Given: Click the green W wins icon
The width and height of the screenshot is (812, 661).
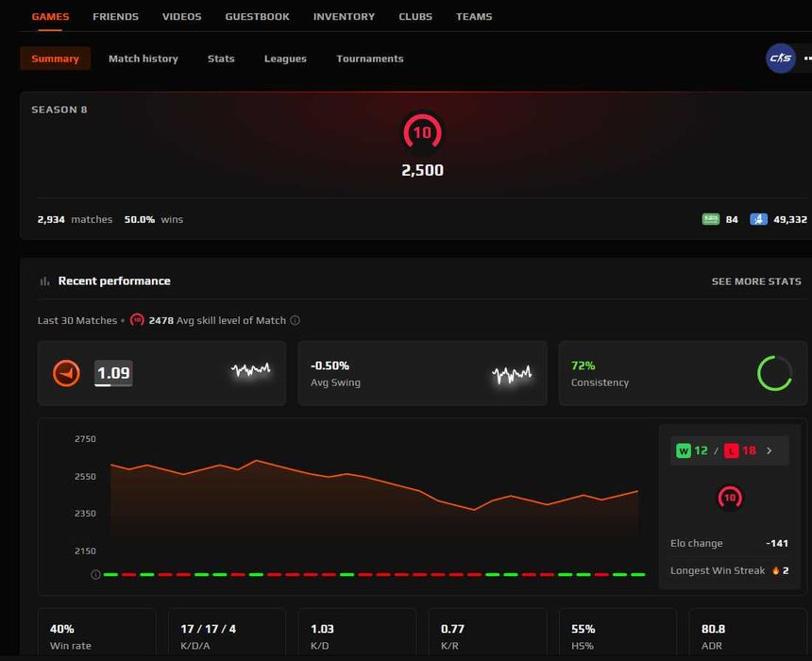Looking at the screenshot, I should coord(684,450).
